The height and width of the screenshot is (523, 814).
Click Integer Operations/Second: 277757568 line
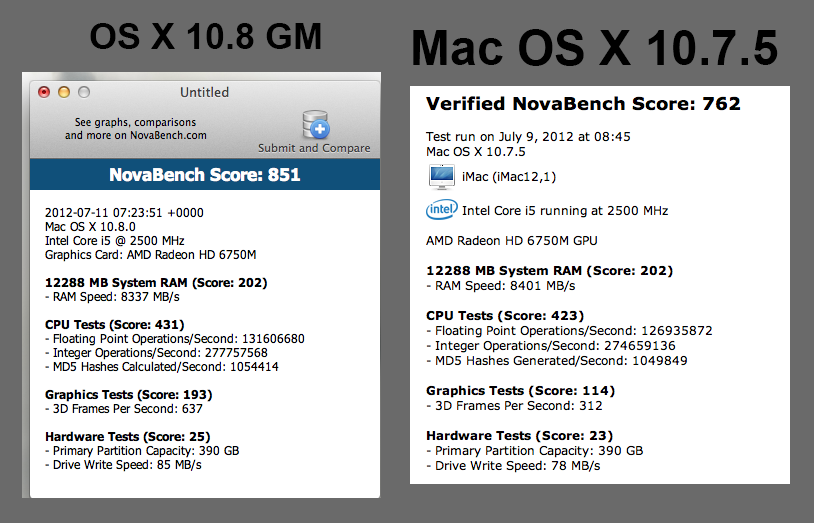coord(156,353)
